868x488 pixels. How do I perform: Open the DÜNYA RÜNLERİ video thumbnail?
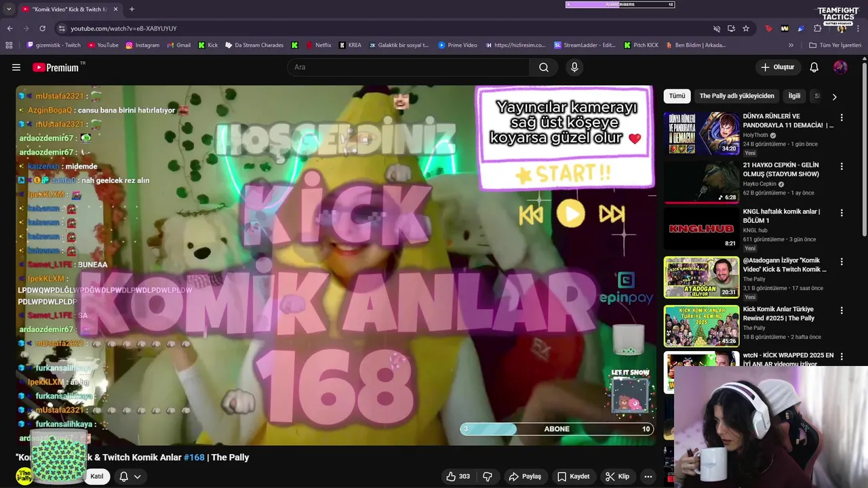(701, 133)
